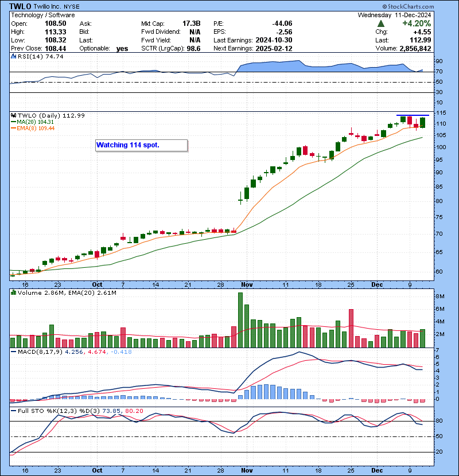Image resolution: width=459 pixels, height=476 pixels.
Task: Click the Volume value 2,856,842
Action: click(415, 48)
